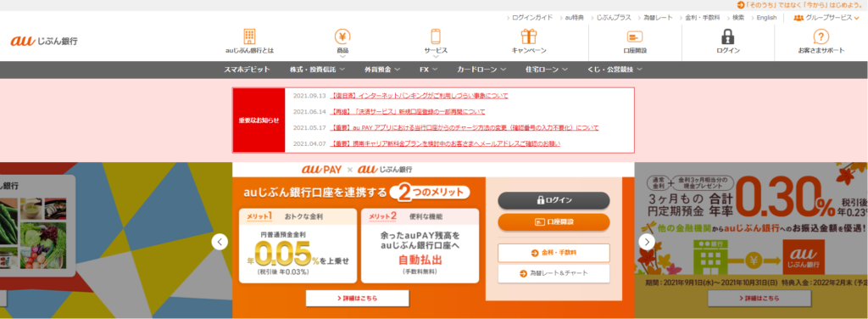
Task: Open the キャンペーン gift icon
Action: coord(529,36)
